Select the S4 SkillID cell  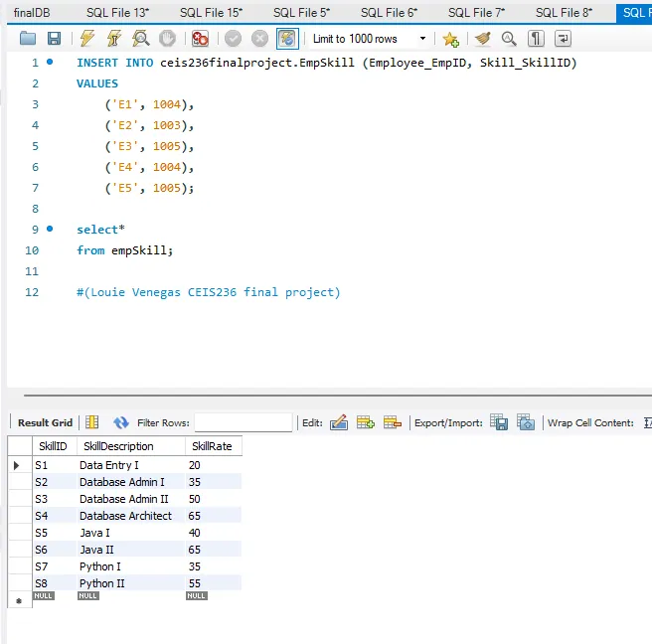[x=55, y=516]
